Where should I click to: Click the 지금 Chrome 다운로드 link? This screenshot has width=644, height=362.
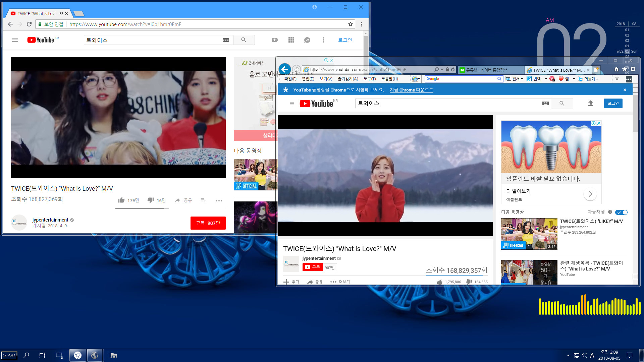pyautogui.click(x=411, y=90)
